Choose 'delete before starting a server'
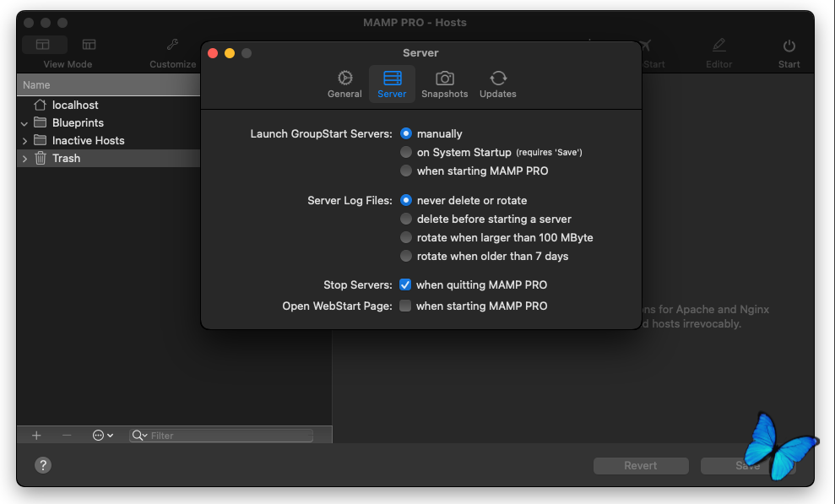Screen dimensions: 835x504 click(x=406, y=219)
